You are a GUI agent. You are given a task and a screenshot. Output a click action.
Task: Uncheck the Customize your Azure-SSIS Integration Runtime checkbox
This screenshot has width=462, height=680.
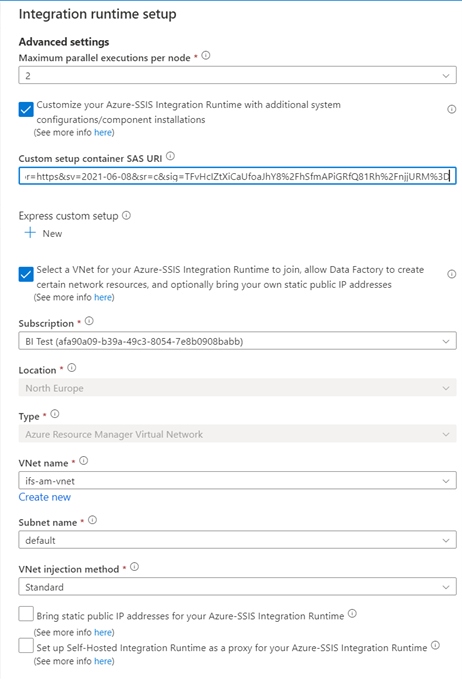(x=26, y=109)
